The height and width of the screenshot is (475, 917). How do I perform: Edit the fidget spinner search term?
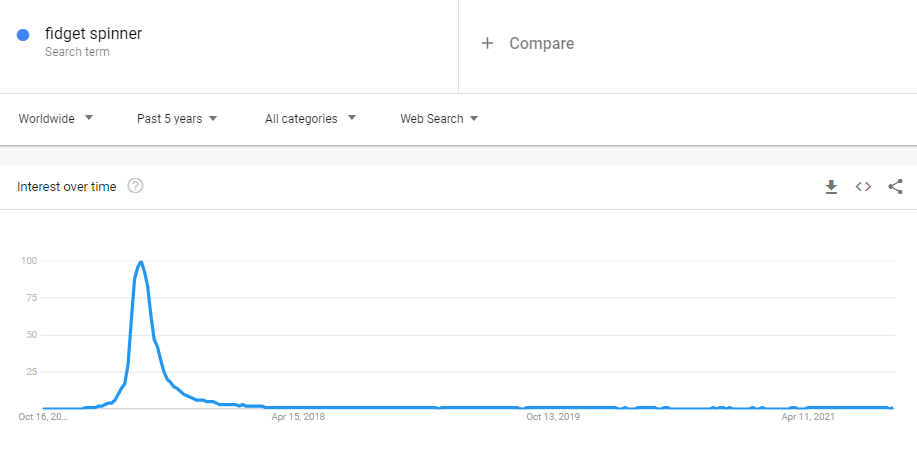94,34
